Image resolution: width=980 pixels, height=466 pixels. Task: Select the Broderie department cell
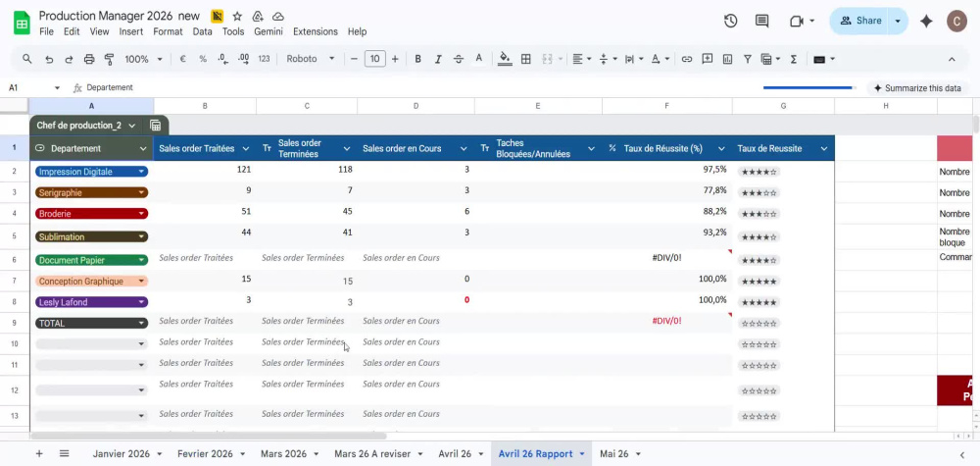pyautogui.click(x=91, y=213)
